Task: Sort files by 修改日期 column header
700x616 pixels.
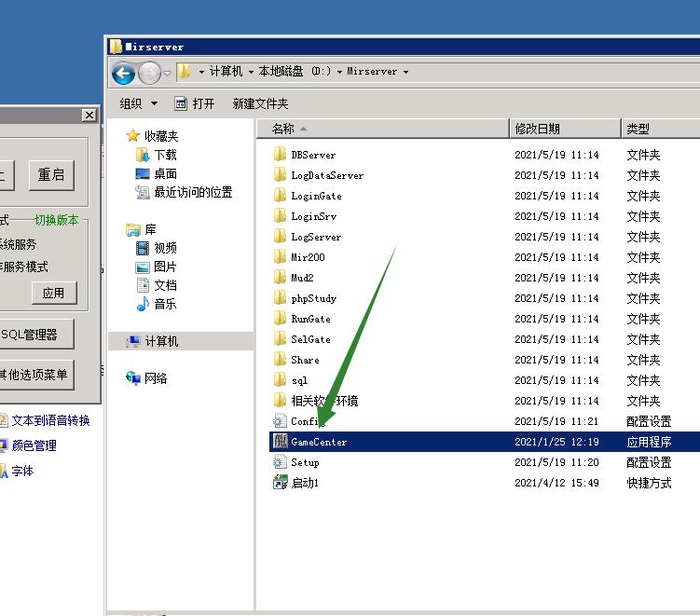Action: point(537,129)
